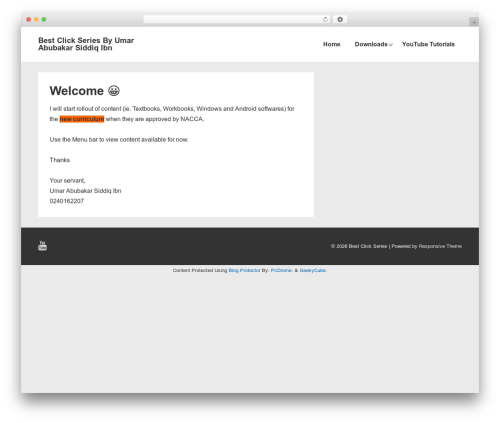Screen dimensions: 500x423
Task: Open the Downloads menu item
Action: pyautogui.click(x=371, y=44)
